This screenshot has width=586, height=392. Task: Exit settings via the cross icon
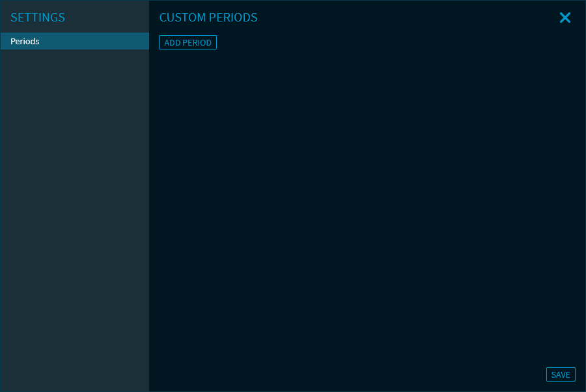pyautogui.click(x=565, y=18)
